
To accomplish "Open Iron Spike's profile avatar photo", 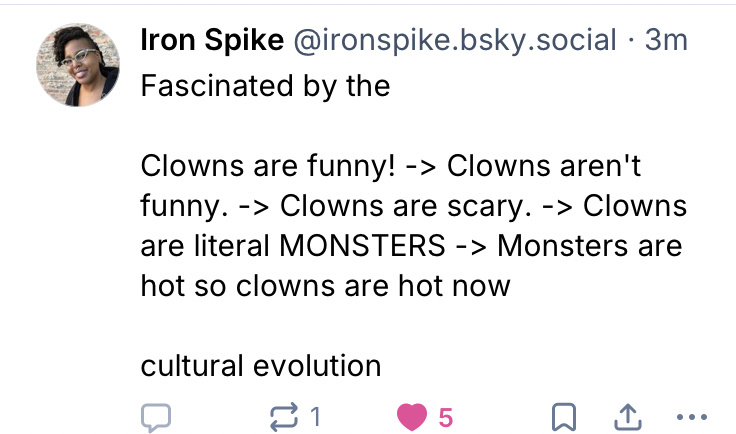I will 78,64.
